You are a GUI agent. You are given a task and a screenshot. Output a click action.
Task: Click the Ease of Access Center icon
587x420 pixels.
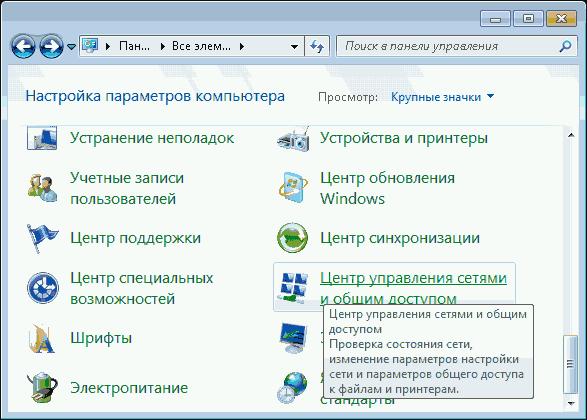tap(43, 288)
